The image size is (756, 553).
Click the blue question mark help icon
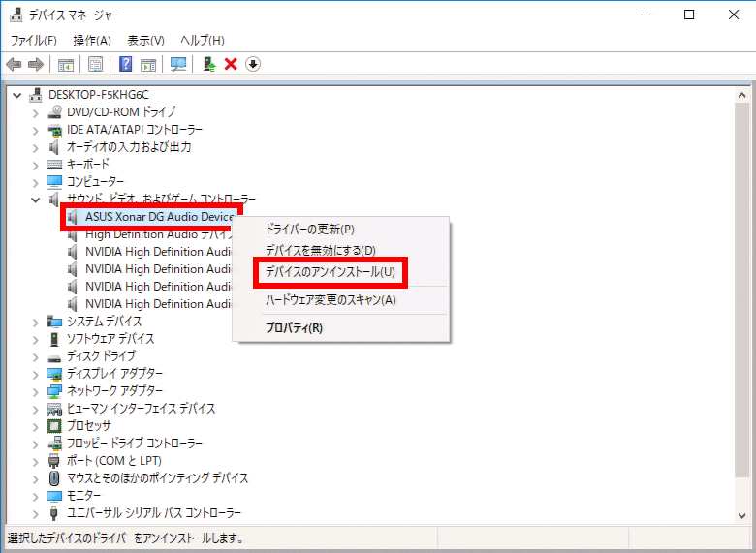pyautogui.click(x=126, y=64)
